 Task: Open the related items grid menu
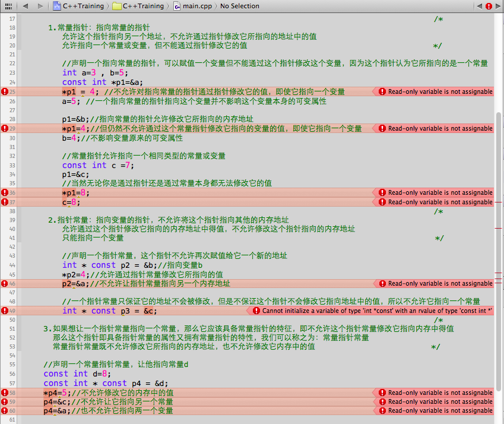pyautogui.click(x=9, y=6)
